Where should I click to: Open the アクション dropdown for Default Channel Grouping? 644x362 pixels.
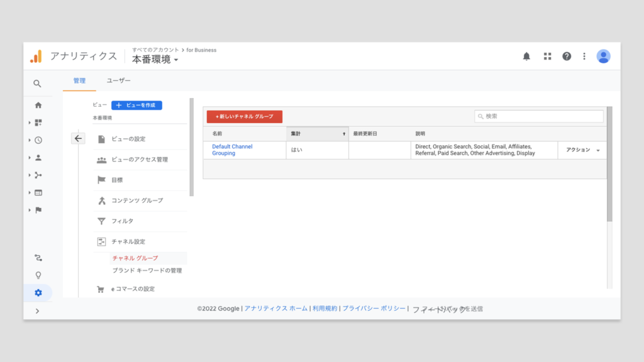tap(582, 150)
